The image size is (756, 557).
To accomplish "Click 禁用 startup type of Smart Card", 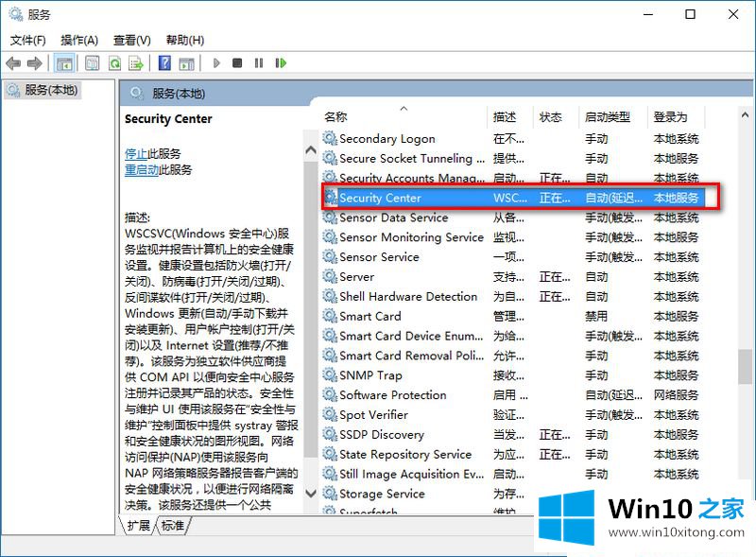I will point(596,316).
